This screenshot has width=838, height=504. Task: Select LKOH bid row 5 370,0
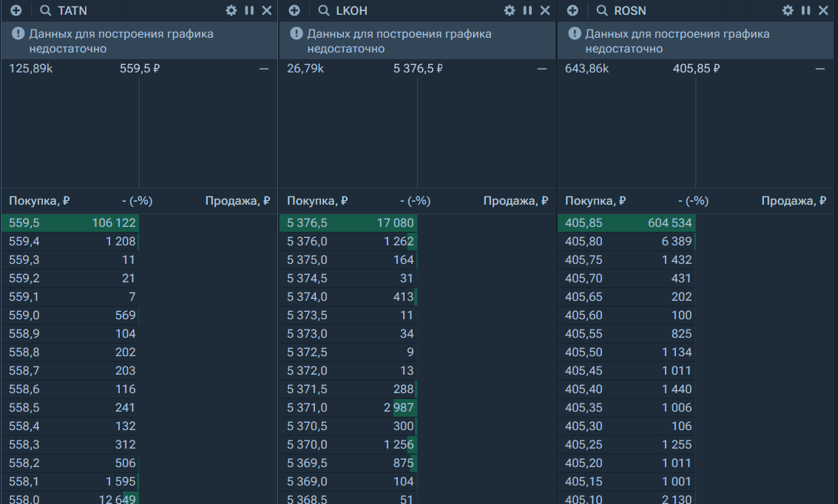point(348,445)
